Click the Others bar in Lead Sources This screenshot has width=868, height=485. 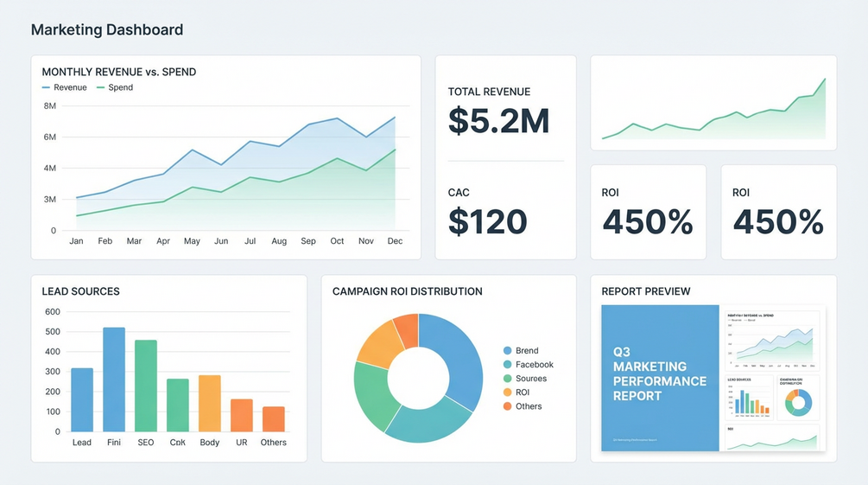(x=274, y=419)
